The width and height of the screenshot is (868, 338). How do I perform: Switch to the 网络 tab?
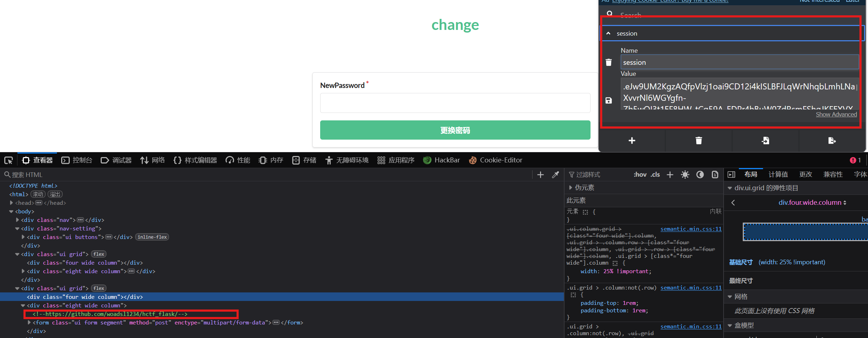153,160
